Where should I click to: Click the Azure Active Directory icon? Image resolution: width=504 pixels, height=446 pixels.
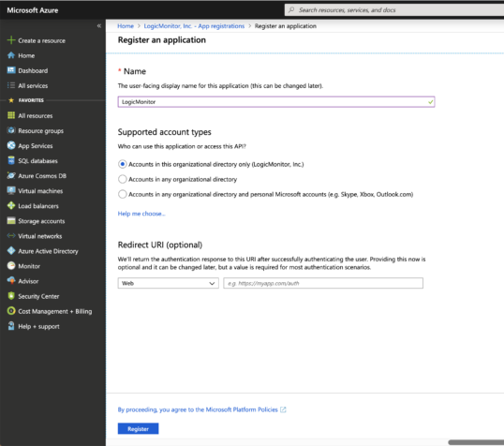11,251
